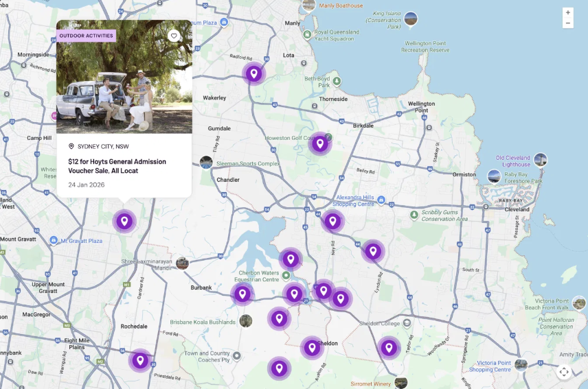
Task: Click the Royal Queensland Yacht Squadron icon
Action: 307,35
